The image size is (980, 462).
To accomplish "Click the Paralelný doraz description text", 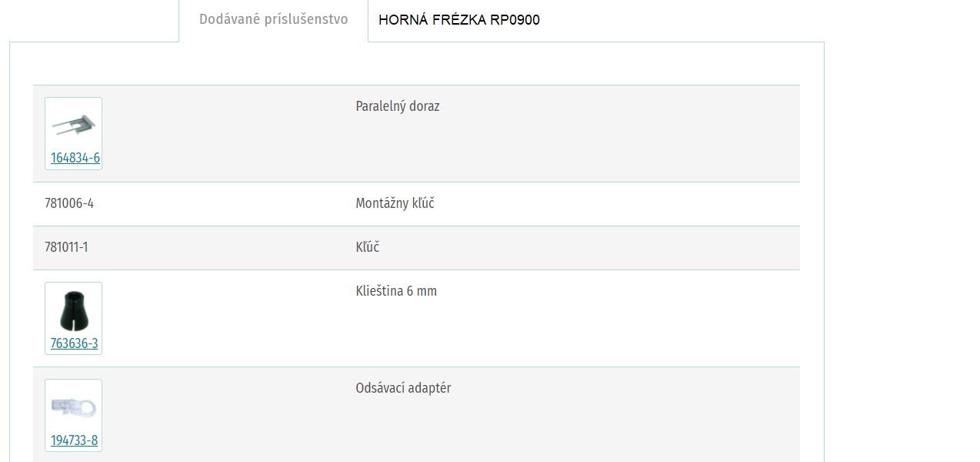I will [398, 106].
